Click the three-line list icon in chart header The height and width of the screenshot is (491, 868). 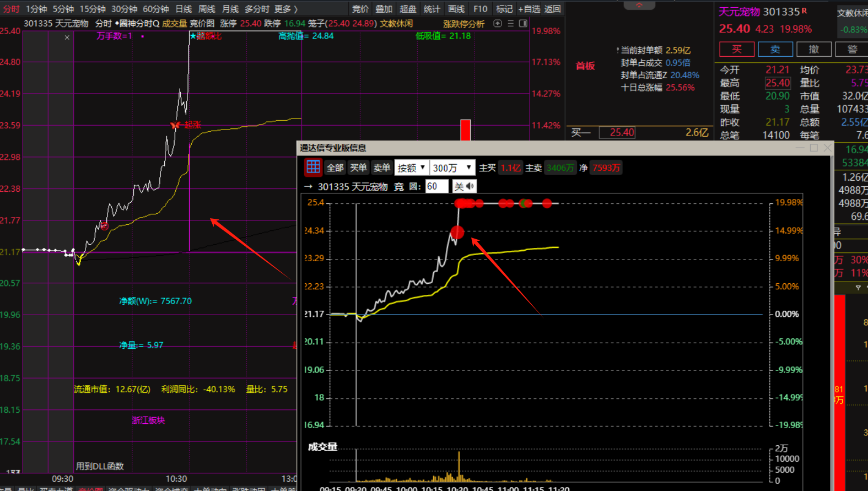tap(511, 24)
